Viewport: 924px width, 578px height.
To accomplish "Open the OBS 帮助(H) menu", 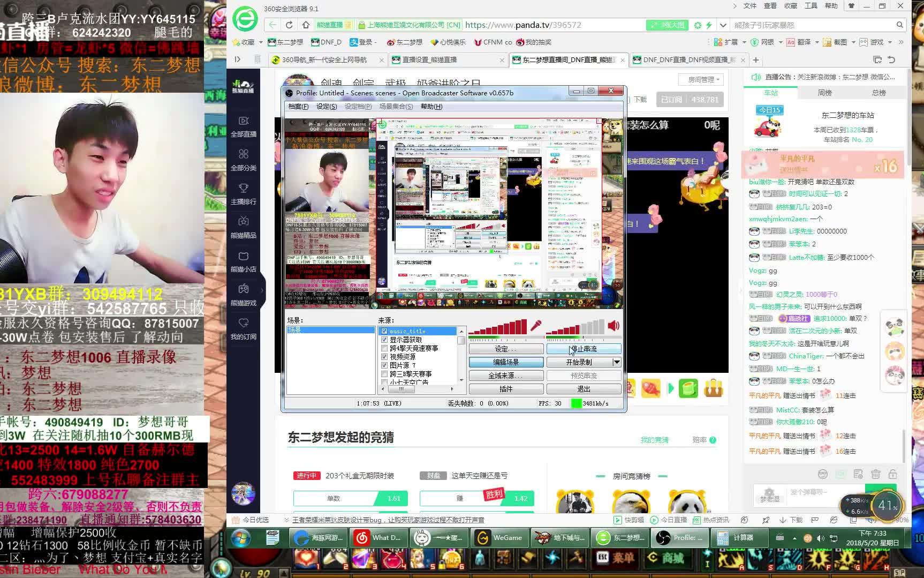I will click(431, 106).
